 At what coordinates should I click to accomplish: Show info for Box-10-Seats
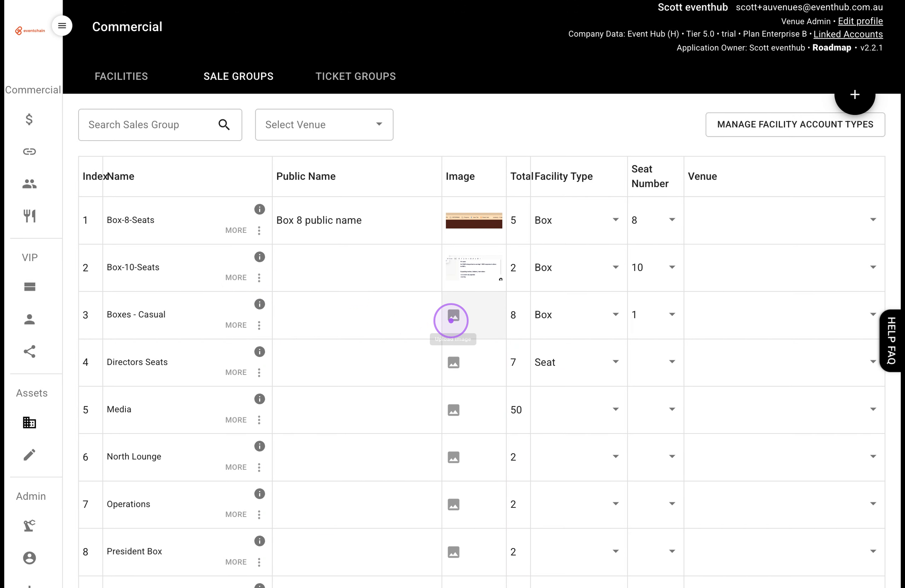coord(259,257)
